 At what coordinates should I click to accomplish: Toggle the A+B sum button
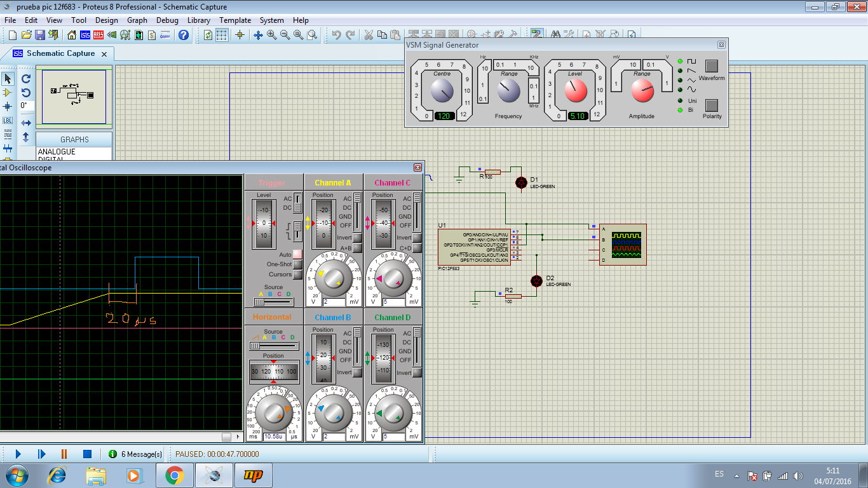[357, 248]
